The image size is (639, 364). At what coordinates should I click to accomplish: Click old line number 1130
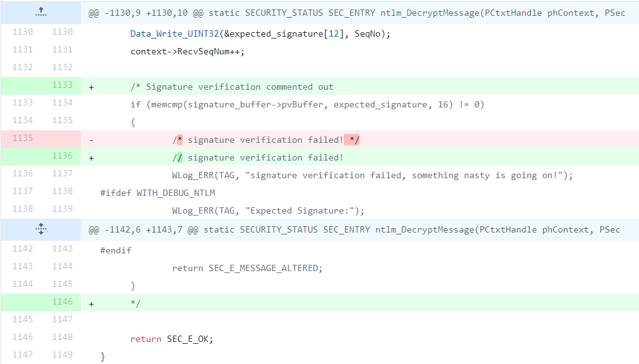coord(22,32)
